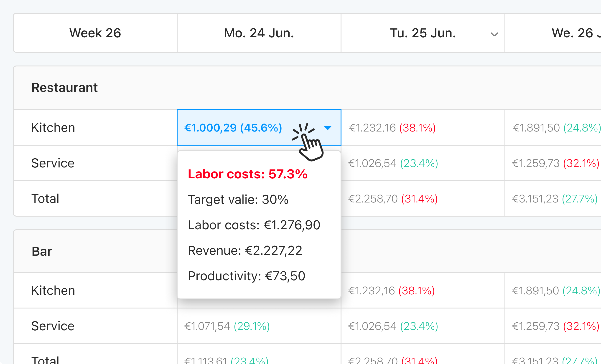Select the Mo. 24 Jun. column header

coord(259,33)
